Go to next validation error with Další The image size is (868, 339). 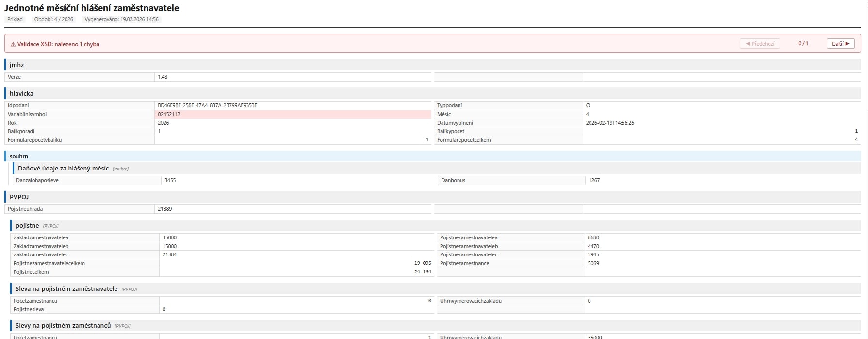coord(840,44)
